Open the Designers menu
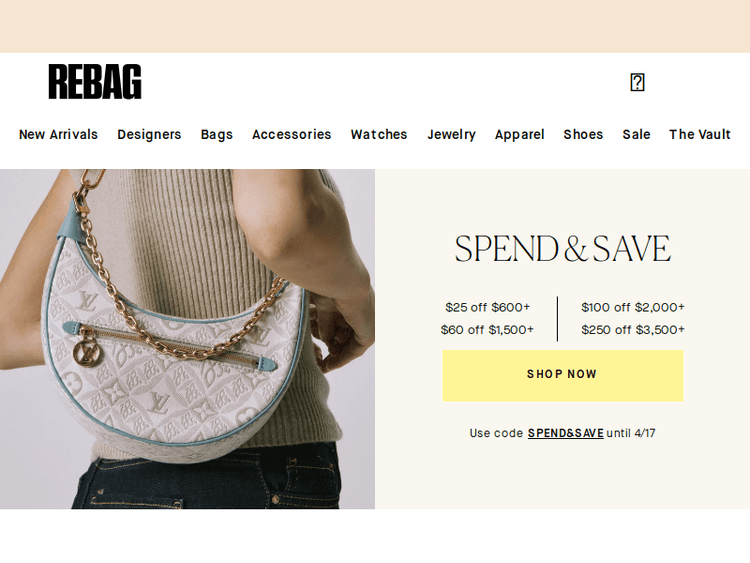This screenshot has width=750, height=563. click(149, 134)
